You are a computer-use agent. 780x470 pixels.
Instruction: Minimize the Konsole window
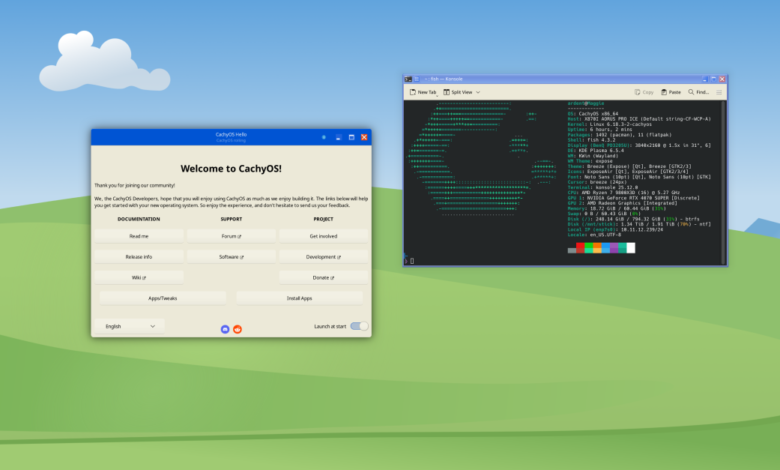[705, 79]
